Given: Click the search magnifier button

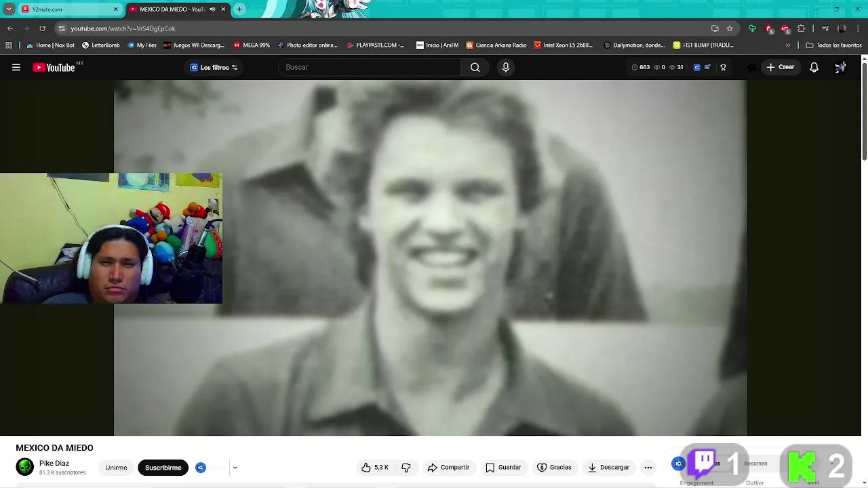Looking at the screenshot, I should pos(475,67).
